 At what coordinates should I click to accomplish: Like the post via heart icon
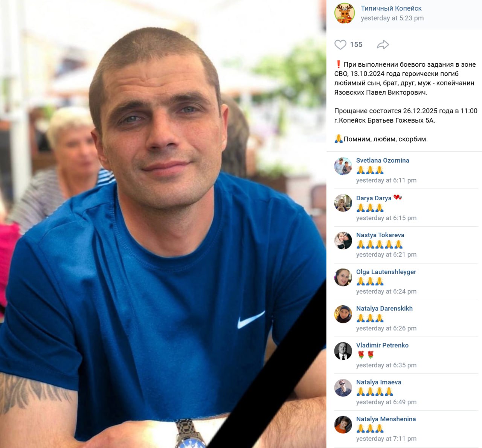pyautogui.click(x=340, y=45)
